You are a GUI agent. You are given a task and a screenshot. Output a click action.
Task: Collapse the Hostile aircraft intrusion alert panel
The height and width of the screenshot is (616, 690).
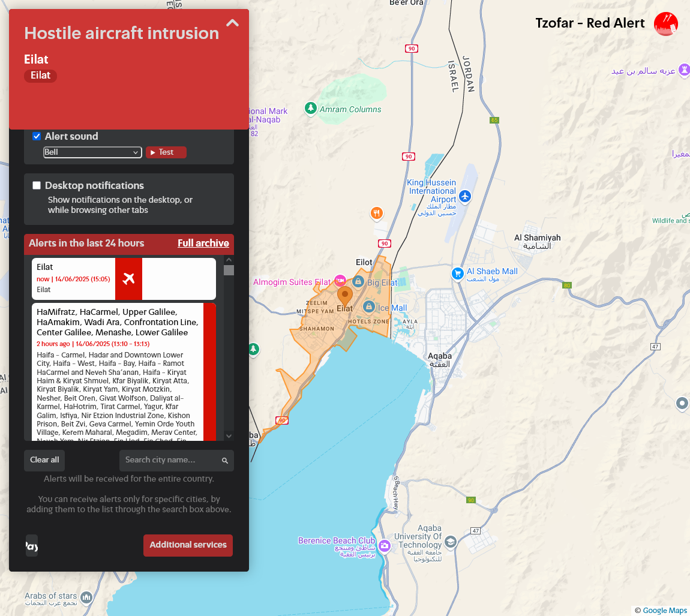coord(232,23)
